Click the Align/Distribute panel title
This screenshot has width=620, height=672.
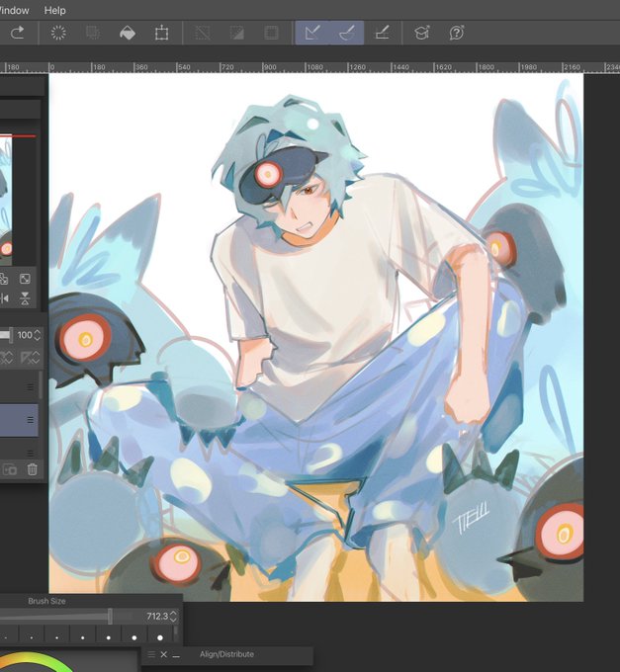(226, 654)
